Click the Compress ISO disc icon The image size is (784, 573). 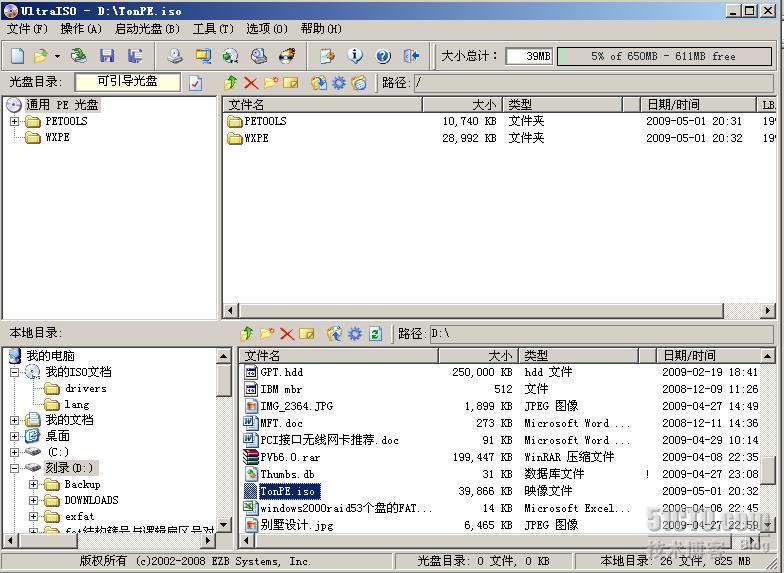[230, 56]
